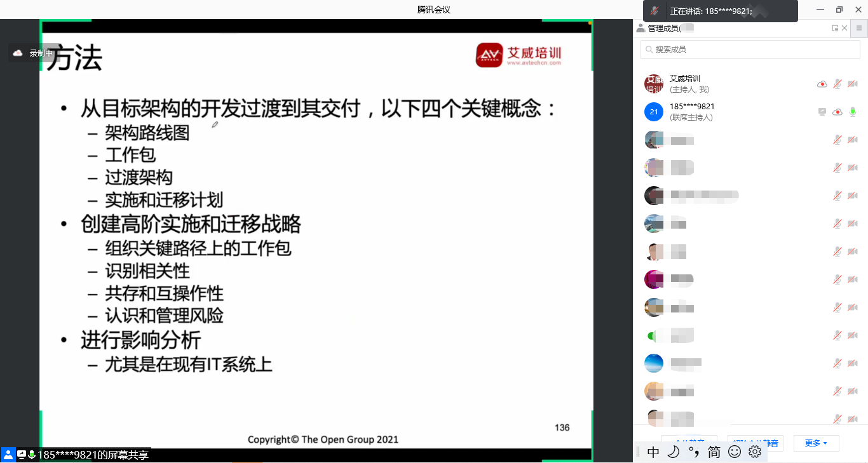Switch IME language with the 中 icon
868x463 pixels.
(x=654, y=452)
